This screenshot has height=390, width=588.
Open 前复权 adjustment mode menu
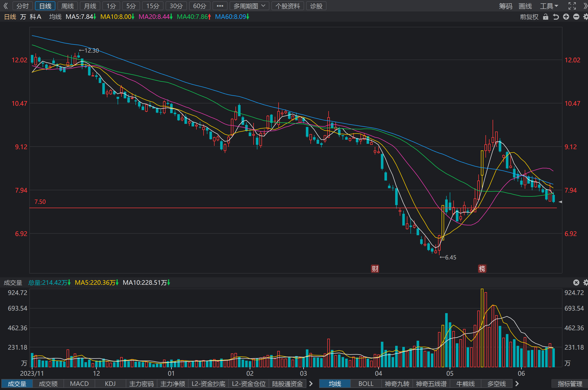(x=529, y=17)
